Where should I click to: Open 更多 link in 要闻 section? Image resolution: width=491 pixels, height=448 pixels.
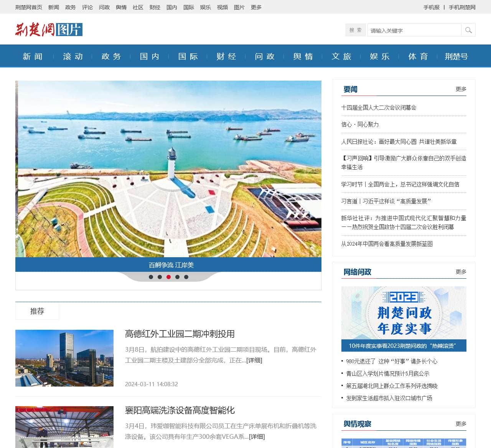[x=461, y=89]
